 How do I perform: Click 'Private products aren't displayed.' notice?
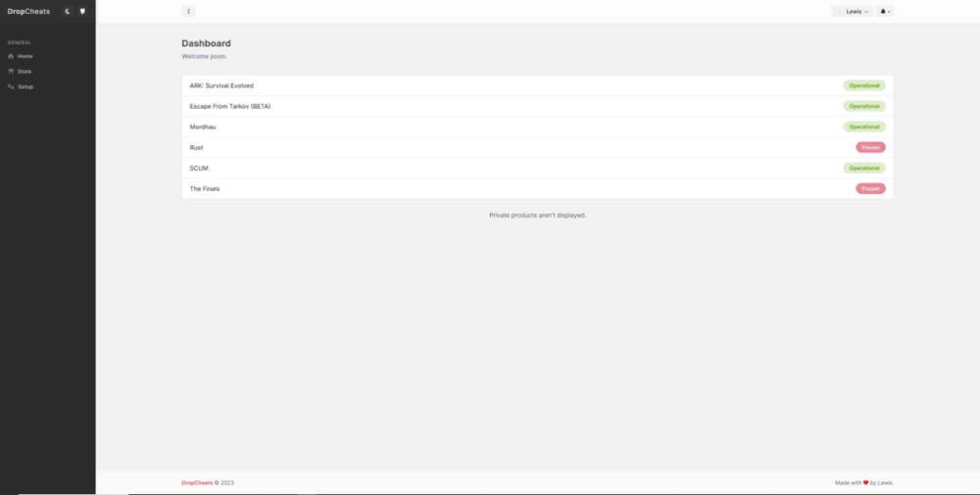pyautogui.click(x=537, y=215)
